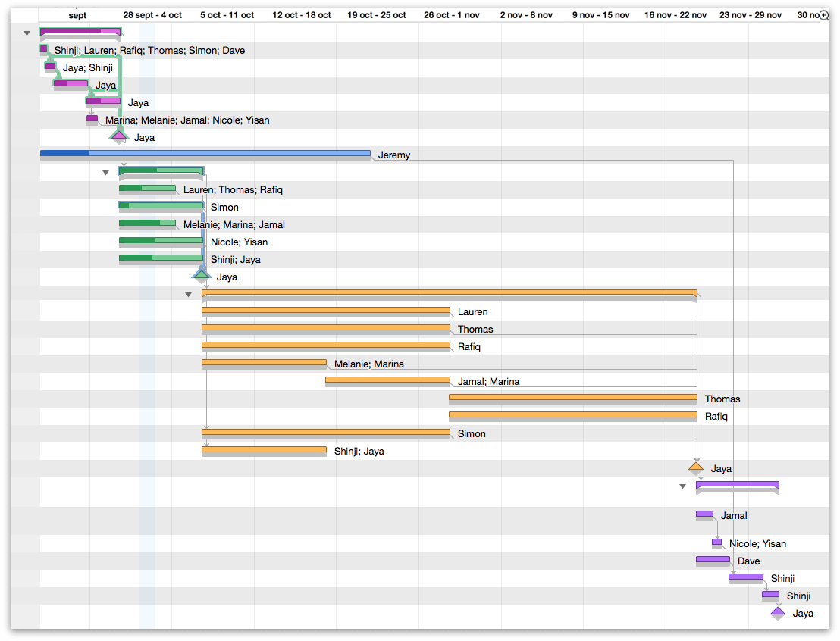Select the Nicole; Yisan purple task
This screenshot has height=641, width=840.
716,542
